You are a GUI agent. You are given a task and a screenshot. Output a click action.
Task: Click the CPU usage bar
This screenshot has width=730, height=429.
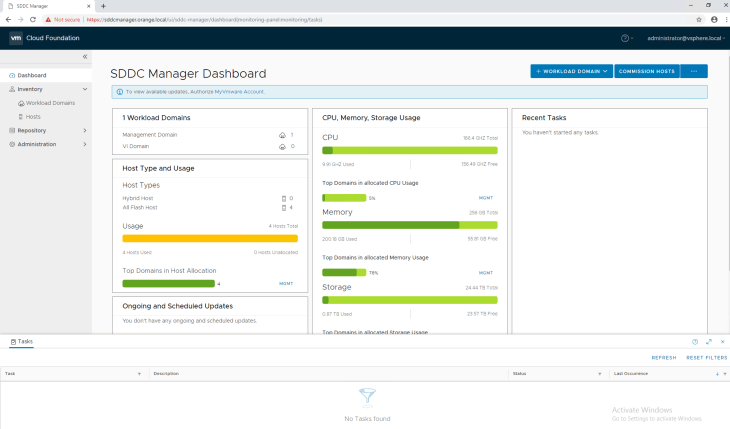tap(409, 150)
